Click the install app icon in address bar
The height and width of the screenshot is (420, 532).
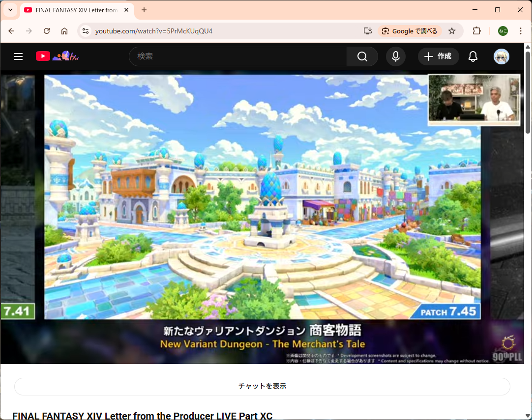pyautogui.click(x=367, y=31)
